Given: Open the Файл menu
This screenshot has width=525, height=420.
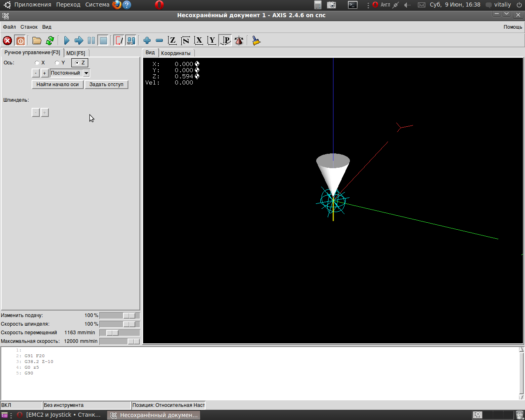Looking at the screenshot, I should click(x=9, y=27).
